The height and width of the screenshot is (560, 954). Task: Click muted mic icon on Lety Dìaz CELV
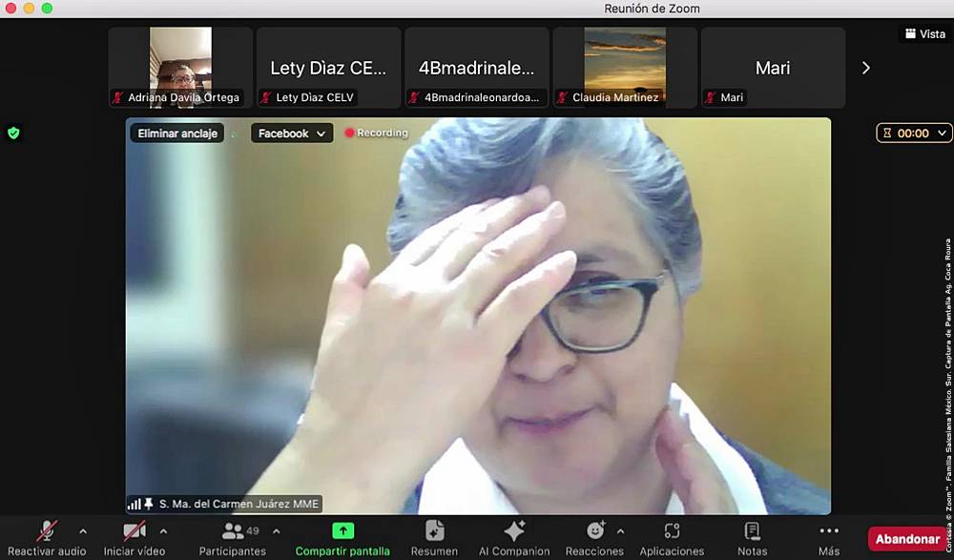coord(266,97)
